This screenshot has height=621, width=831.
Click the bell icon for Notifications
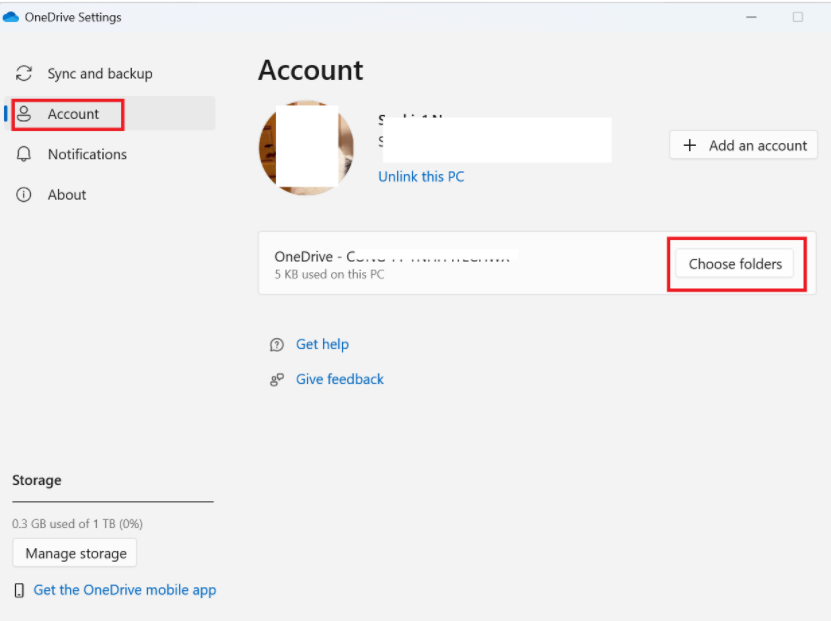click(x=24, y=154)
